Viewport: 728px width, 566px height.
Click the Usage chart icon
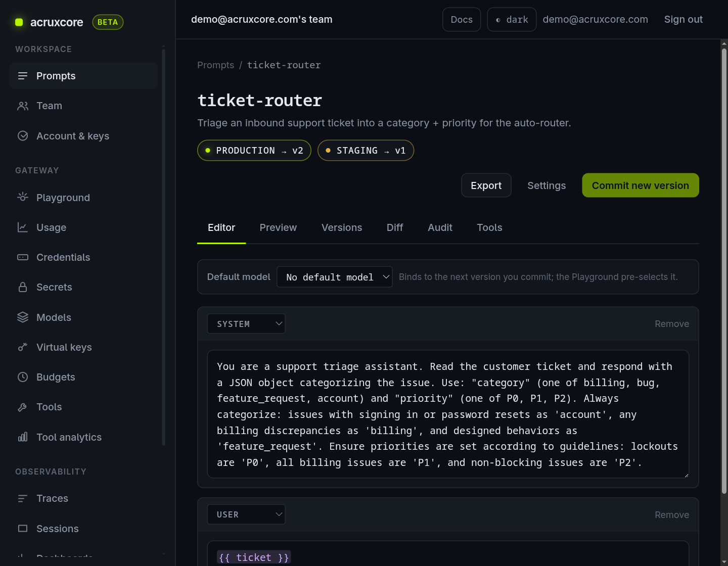(23, 227)
